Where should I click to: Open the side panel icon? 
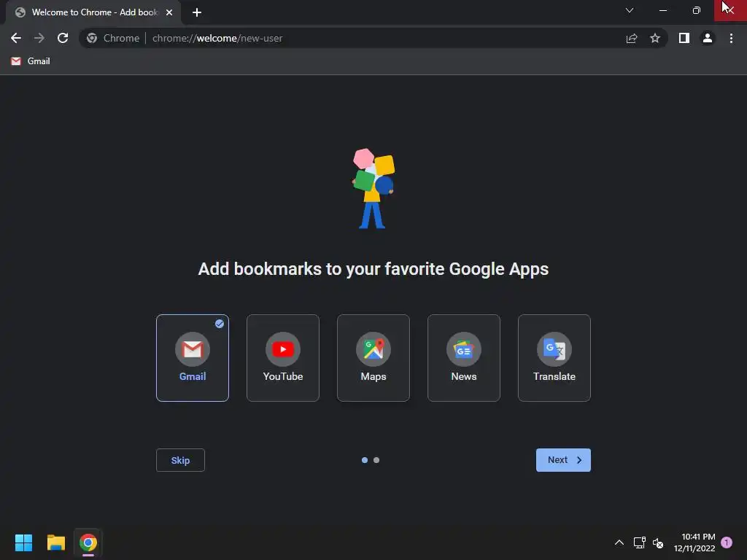point(684,38)
